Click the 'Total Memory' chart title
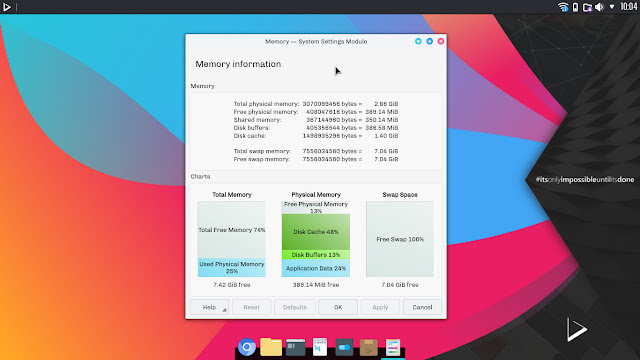Image resolution: width=640 pixels, height=360 pixels. coord(232,195)
